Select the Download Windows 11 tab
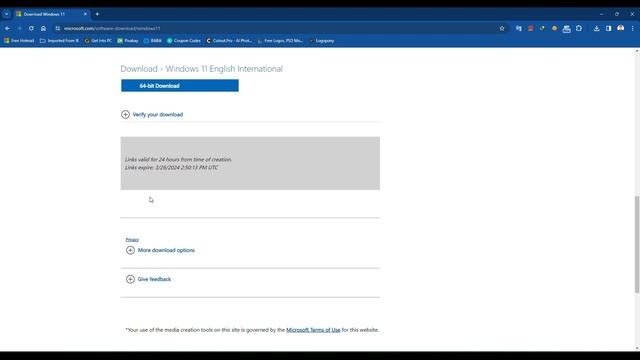Viewport: 640px width, 360px height. [51, 14]
